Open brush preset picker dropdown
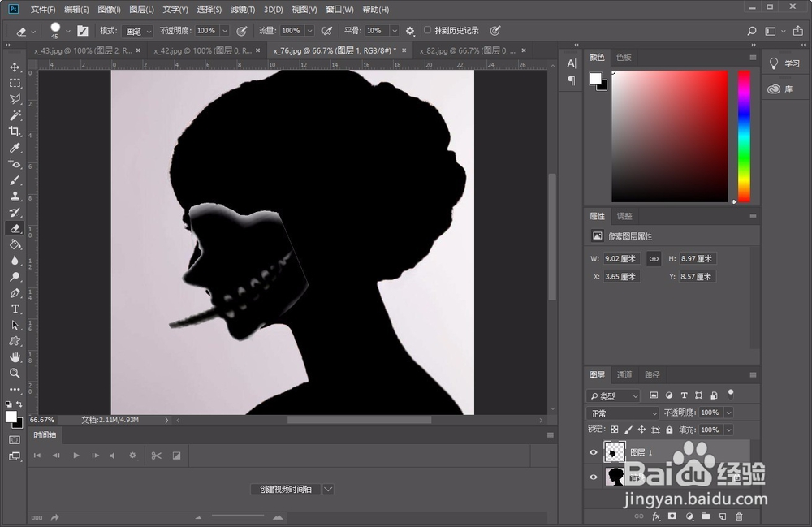This screenshot has height=527, width=812. [68, 31]
